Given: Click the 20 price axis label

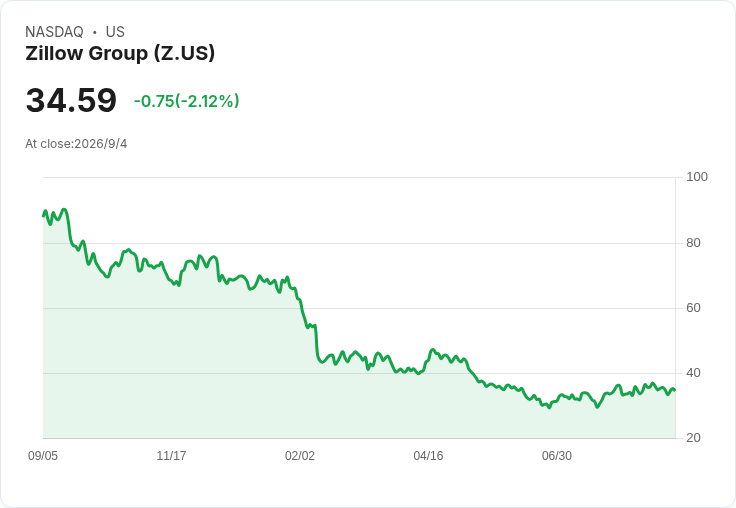Looking at the screenshot, I should click(693, 438).
